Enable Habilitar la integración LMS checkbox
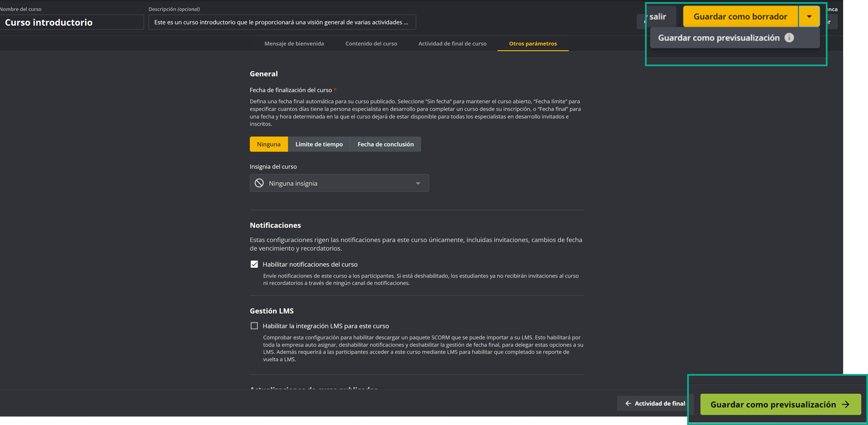Screen dimensions: 868x425 pyautogui.click(x=254, y=326)
